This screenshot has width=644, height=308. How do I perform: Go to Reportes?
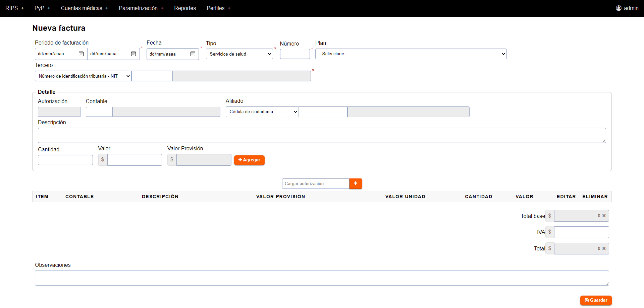click(x=185, y=8)
